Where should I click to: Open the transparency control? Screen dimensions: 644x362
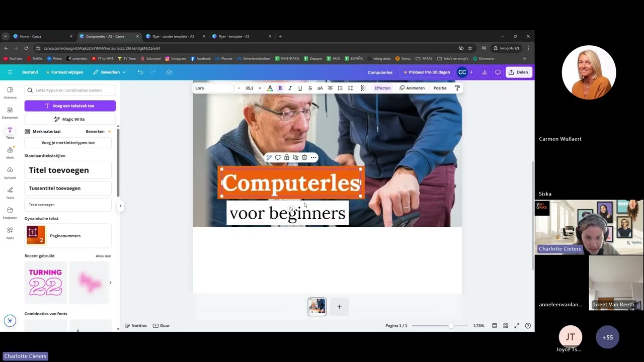coord(363,88)
